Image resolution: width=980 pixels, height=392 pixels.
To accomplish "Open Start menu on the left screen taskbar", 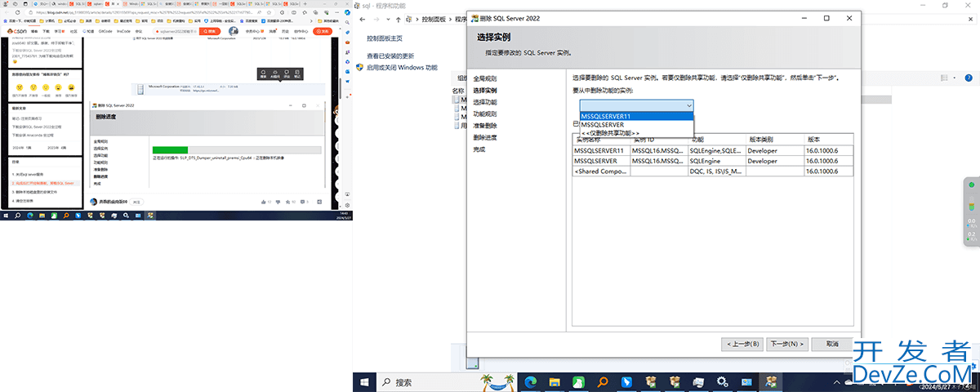I will tap(4, 216).
